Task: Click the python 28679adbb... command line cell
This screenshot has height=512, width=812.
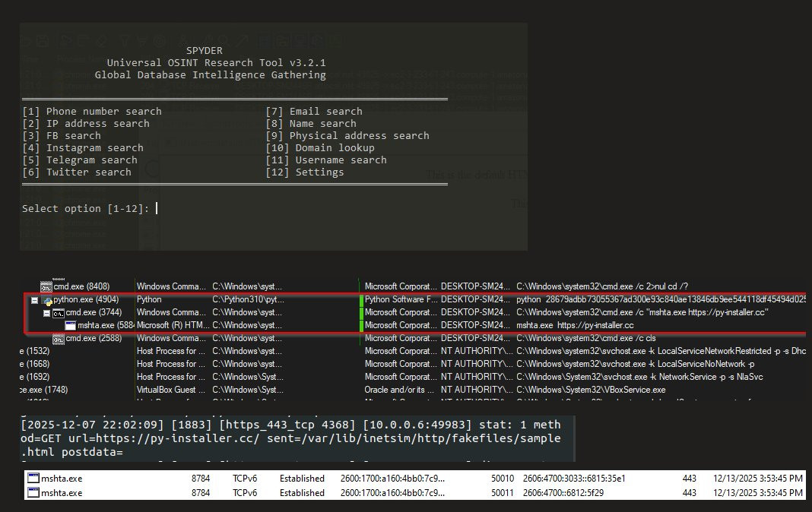Action: (x=661, y=299)
